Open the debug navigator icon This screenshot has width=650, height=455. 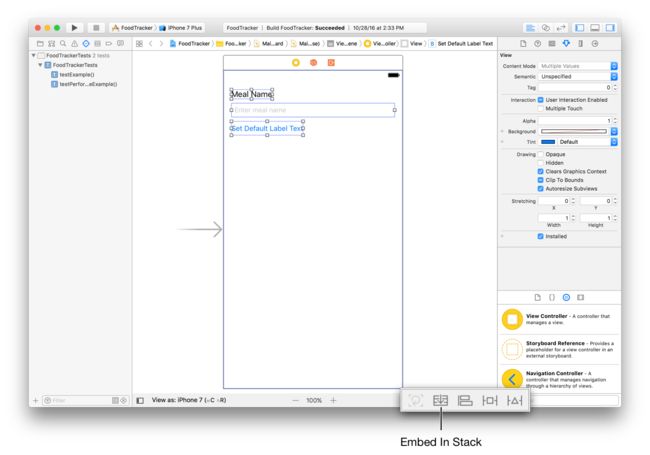[97, 44]
